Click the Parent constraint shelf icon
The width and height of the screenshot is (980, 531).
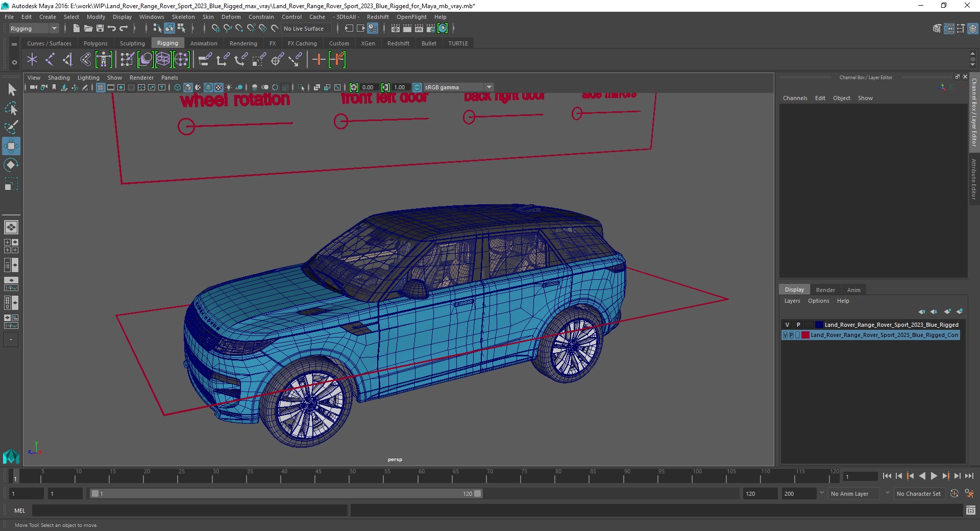pyautogui.click(x=205, y=60)
